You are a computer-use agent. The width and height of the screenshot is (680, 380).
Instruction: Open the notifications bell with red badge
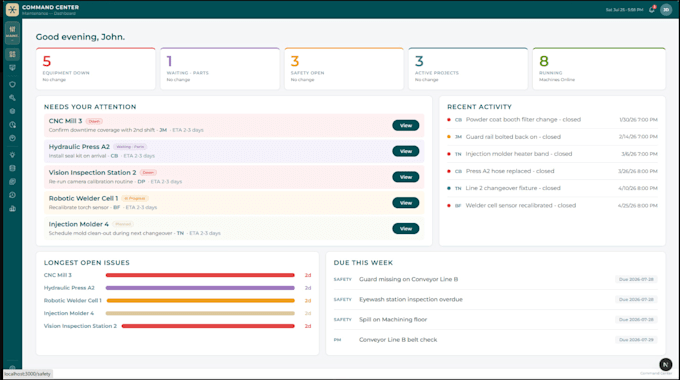point(652,9)
